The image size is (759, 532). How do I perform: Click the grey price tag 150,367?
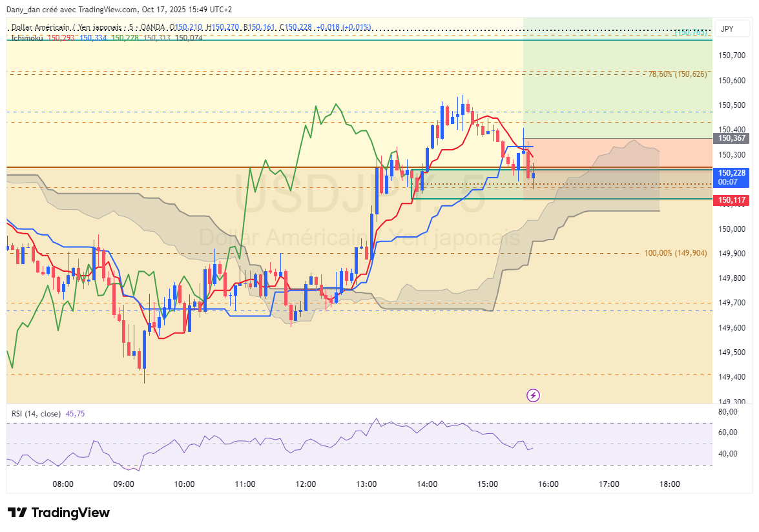click(731, 138)
